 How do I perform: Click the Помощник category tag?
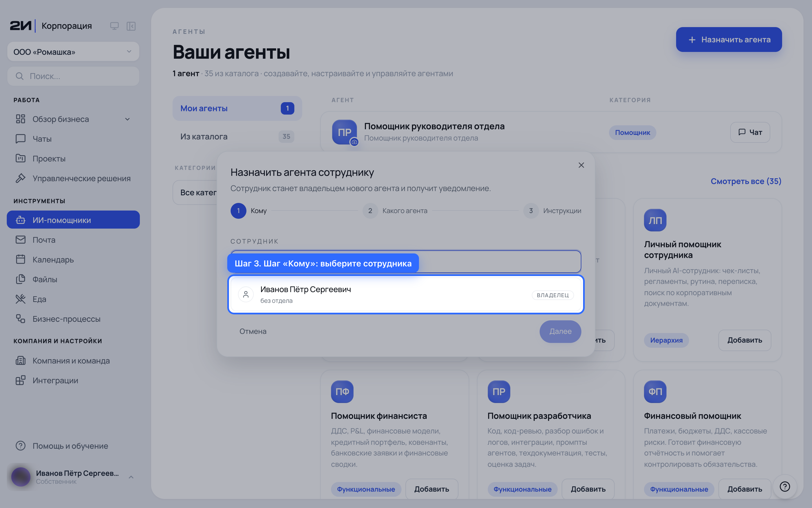coord(632,132)
